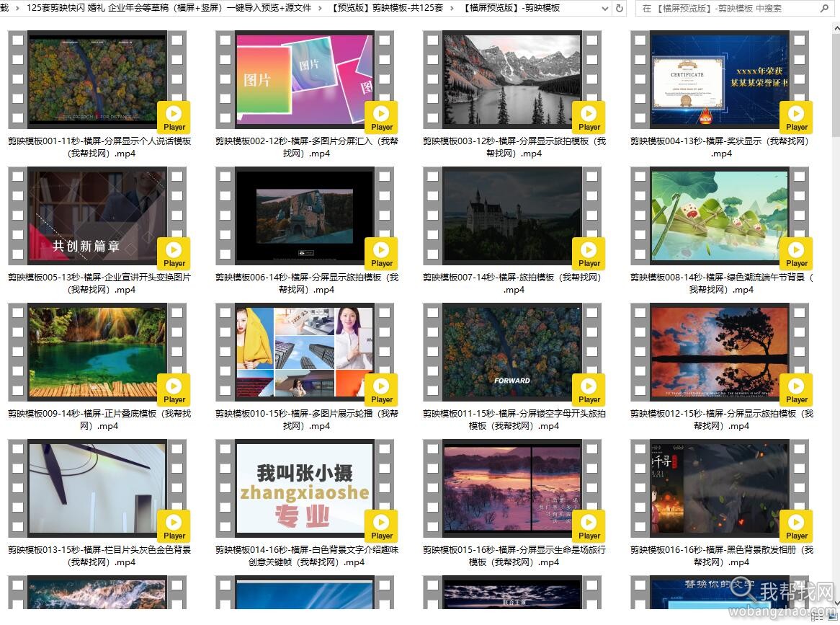Open video thumbnail 剪映模板012 tree silhouette sunset
The image size is (840, 625).
[x=720, y=352]
